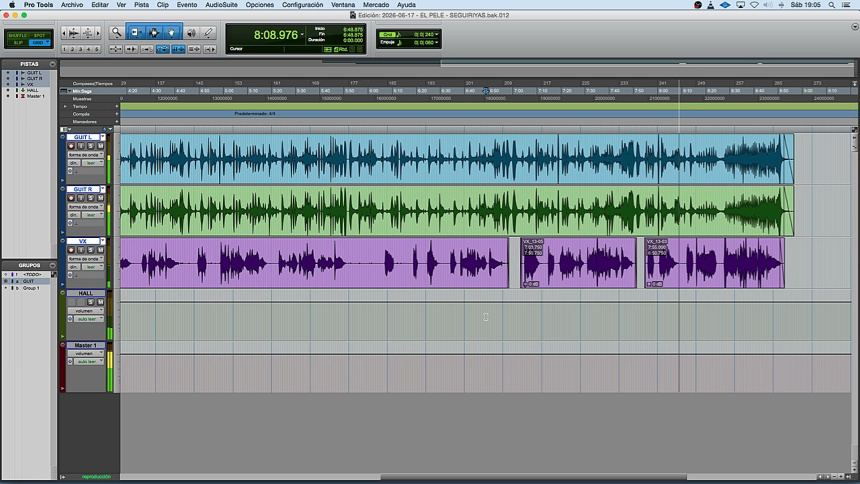Image resolution: width=860 pixels, height=484 pixels.
Task: Click MIDI zoom button
Action: coord(87,33)
